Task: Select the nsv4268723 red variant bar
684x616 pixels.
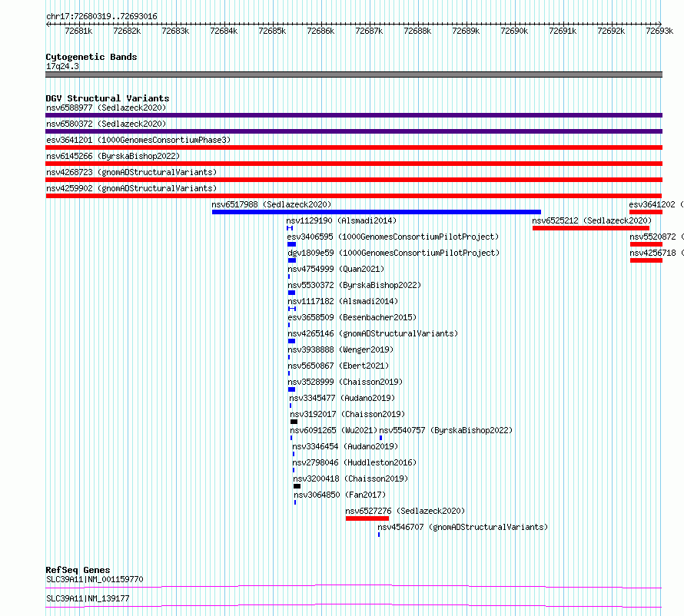Action: tap(354, 180)
